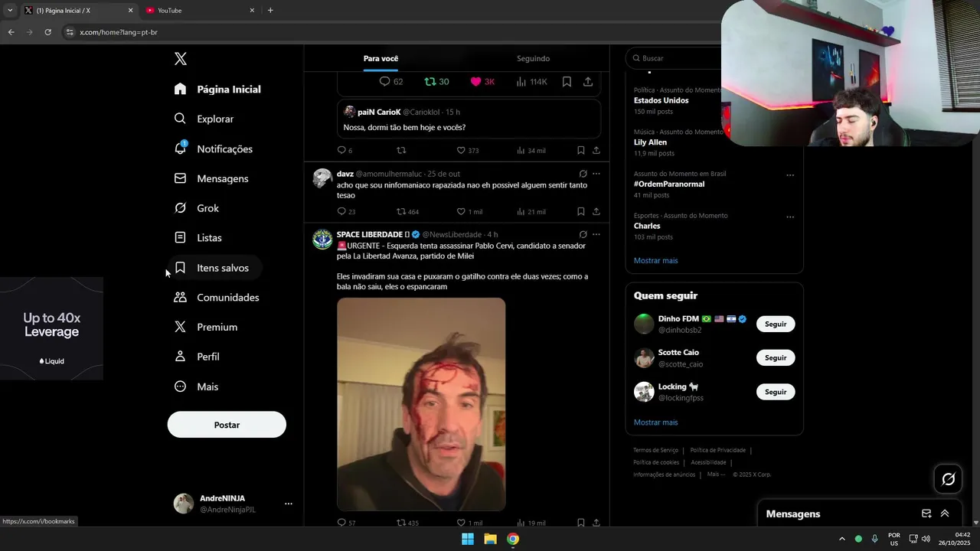980x551 pixels.
Task: Share davz's post
Action: pyautogui.click(x=596, y=212)
